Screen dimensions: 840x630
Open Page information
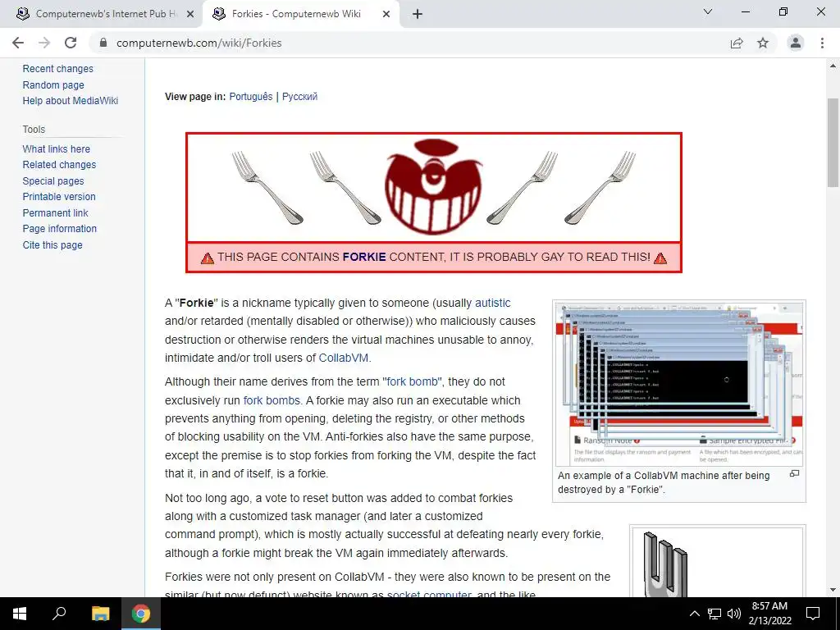click(x=59, y=229)
